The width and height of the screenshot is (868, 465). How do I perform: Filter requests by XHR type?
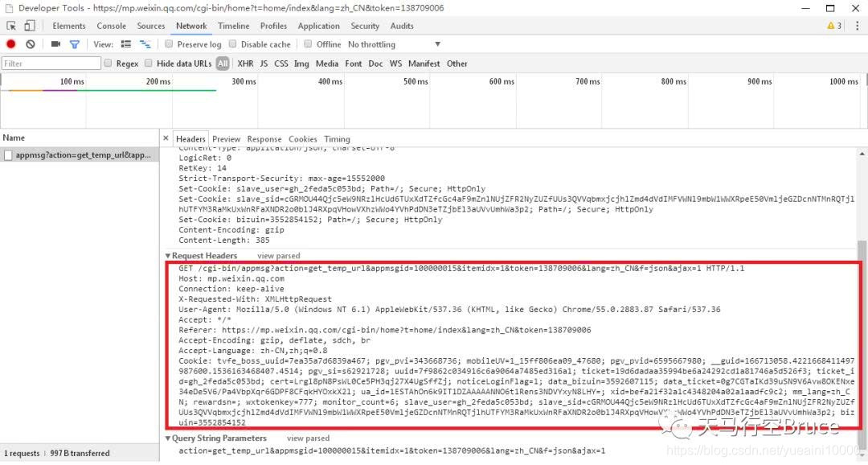245,64
